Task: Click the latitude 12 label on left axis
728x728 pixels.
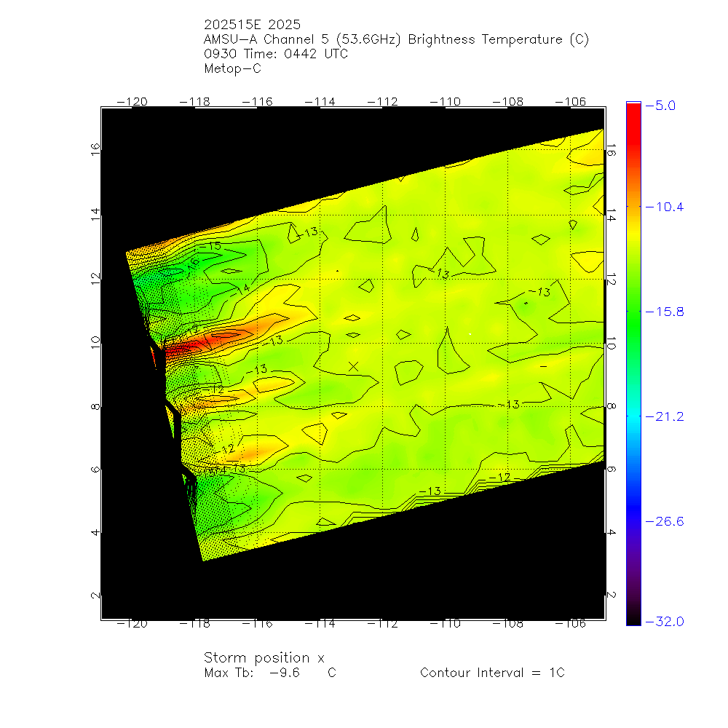Action: 95,279
